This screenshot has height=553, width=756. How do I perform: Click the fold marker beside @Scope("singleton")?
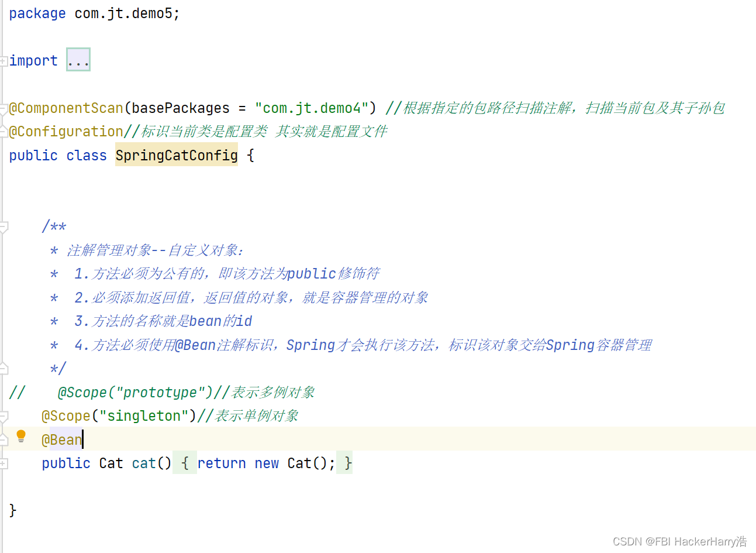click(x=4, y=416)
